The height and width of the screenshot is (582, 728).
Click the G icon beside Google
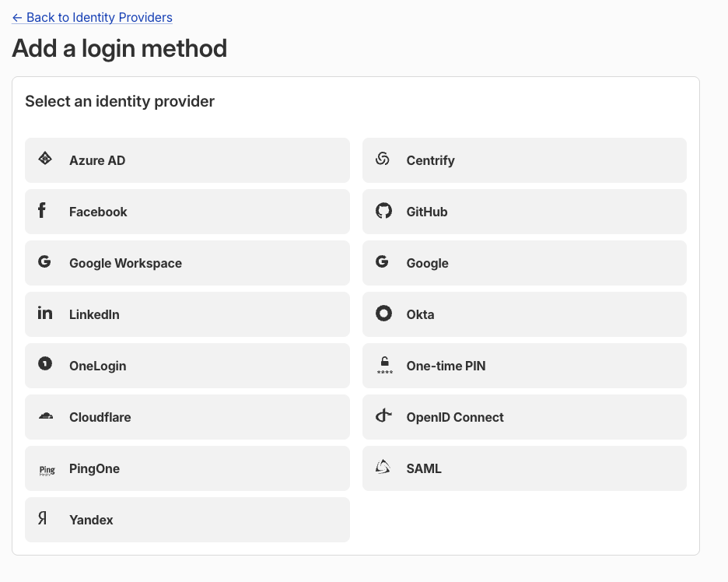[382, 261]
